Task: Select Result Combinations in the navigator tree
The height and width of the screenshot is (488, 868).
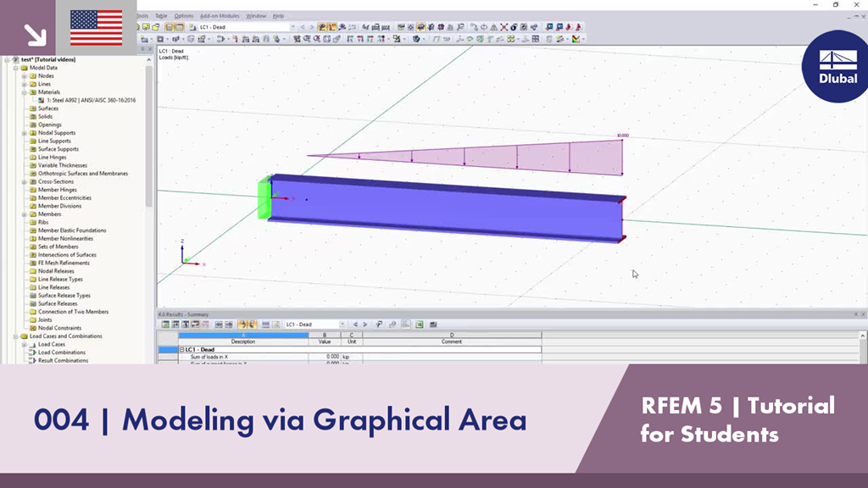Action: 63,361
